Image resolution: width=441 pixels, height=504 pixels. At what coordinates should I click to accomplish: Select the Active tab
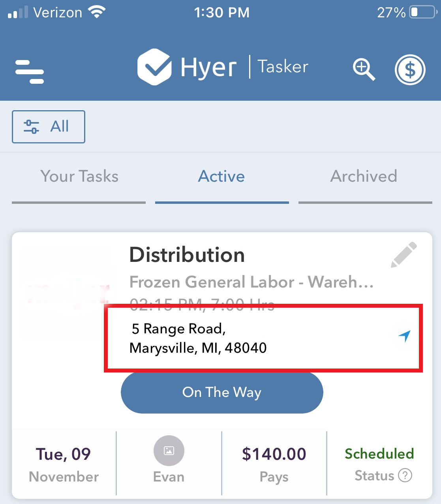point(221,176)
